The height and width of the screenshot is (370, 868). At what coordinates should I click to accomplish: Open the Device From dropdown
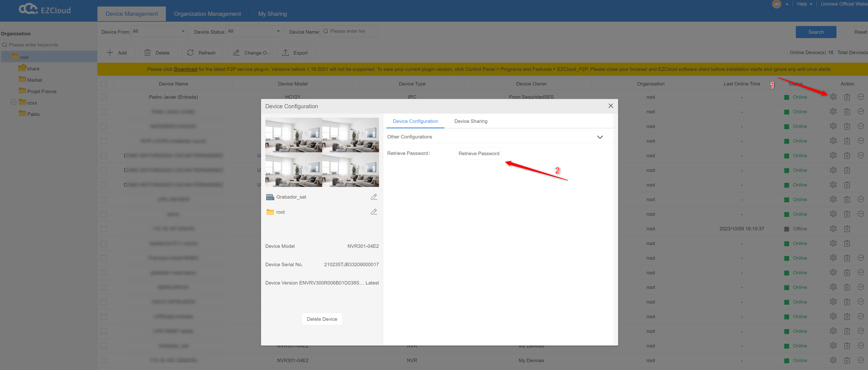tap(158, 31)
